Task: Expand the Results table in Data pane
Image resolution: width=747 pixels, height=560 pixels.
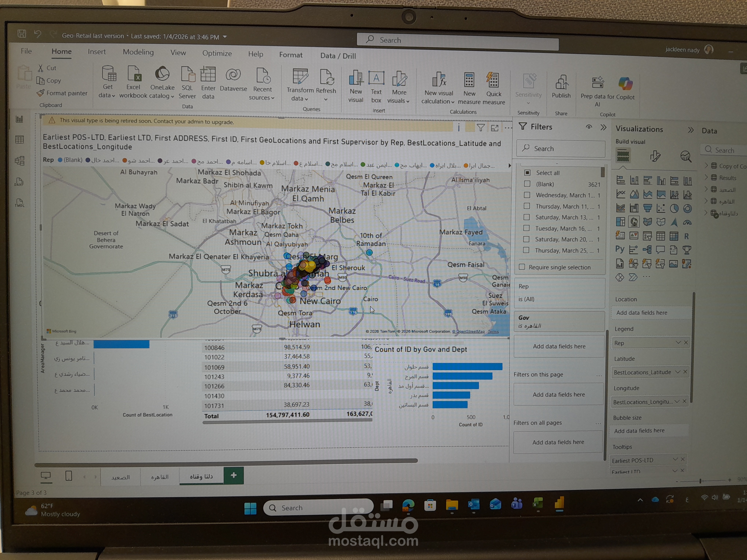Action: pos(706,177)
